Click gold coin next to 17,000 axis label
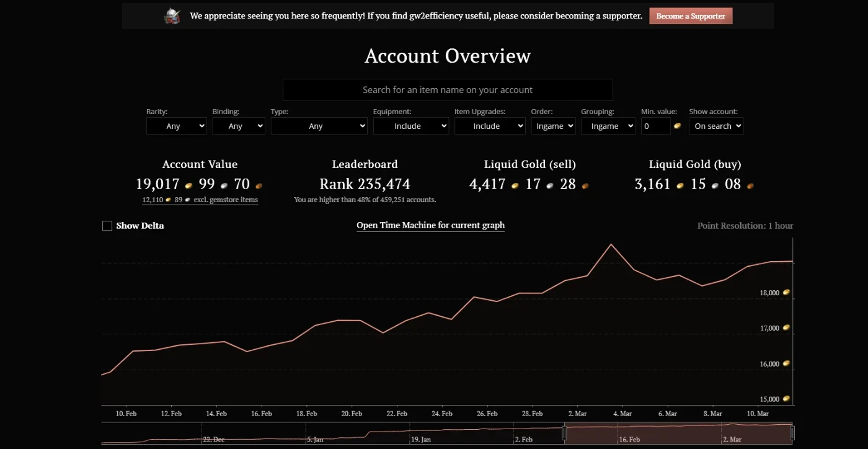This screenshot has width=868, height=449. (786, 327)
